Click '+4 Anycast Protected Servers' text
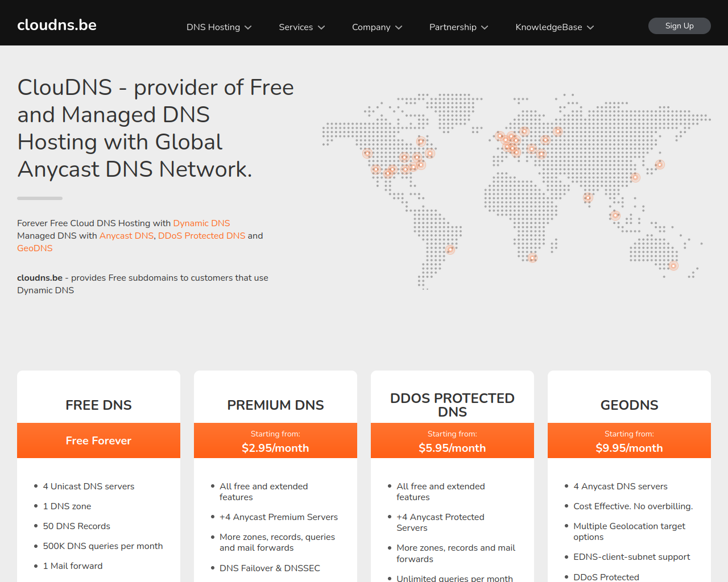 click(x=440, y=522)
